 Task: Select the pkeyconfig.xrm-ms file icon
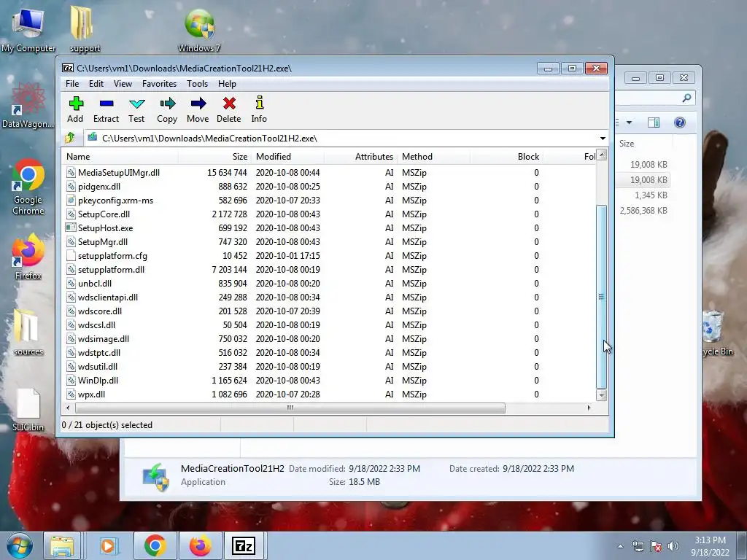point(71,200)
